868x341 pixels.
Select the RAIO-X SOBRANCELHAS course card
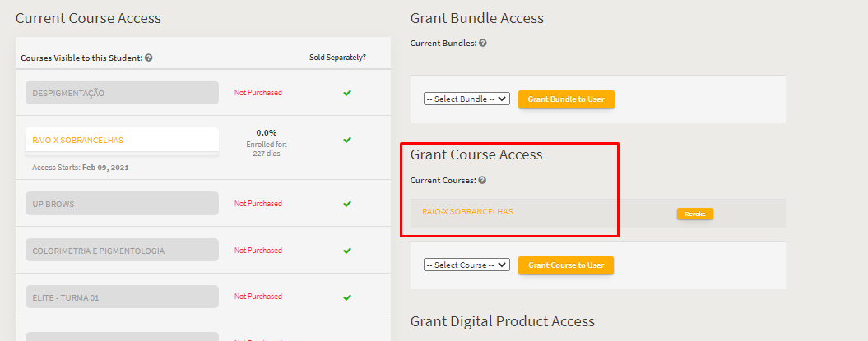[x=122, y=140]
